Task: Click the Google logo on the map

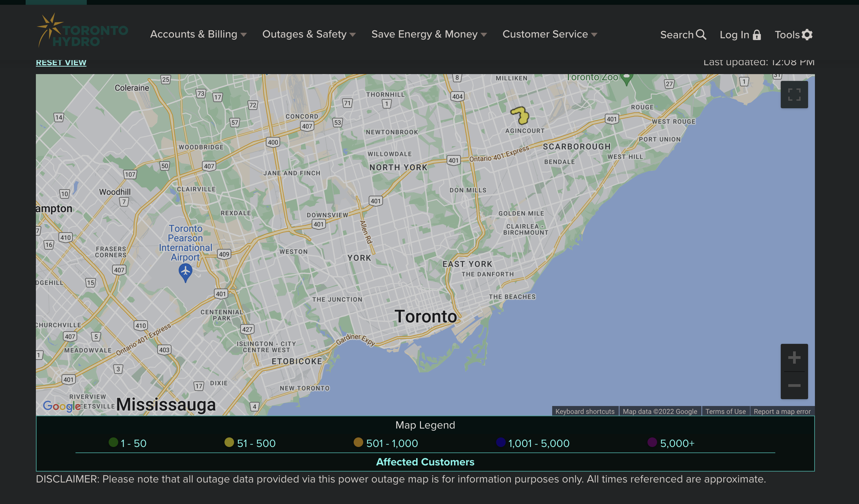Action: click(x=62, y=406)
